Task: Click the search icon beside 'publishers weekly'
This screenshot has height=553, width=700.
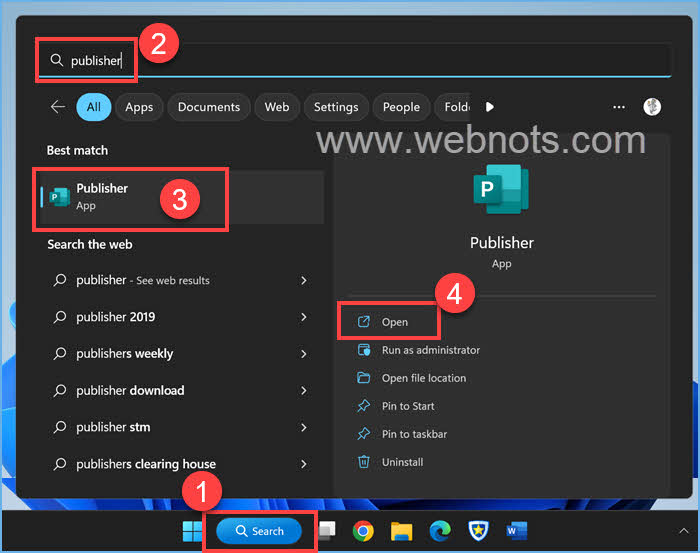Action: click(60, 354)
